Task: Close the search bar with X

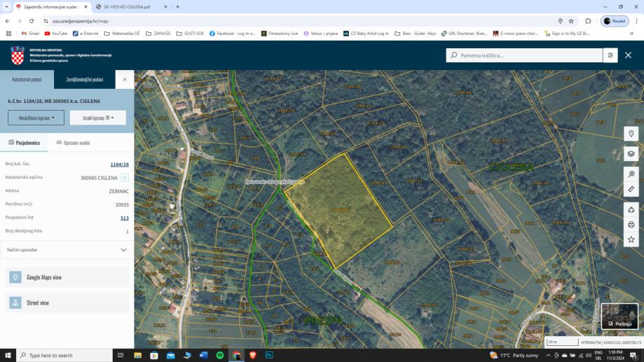Action: pyautogui.click(x=628, y=55)
